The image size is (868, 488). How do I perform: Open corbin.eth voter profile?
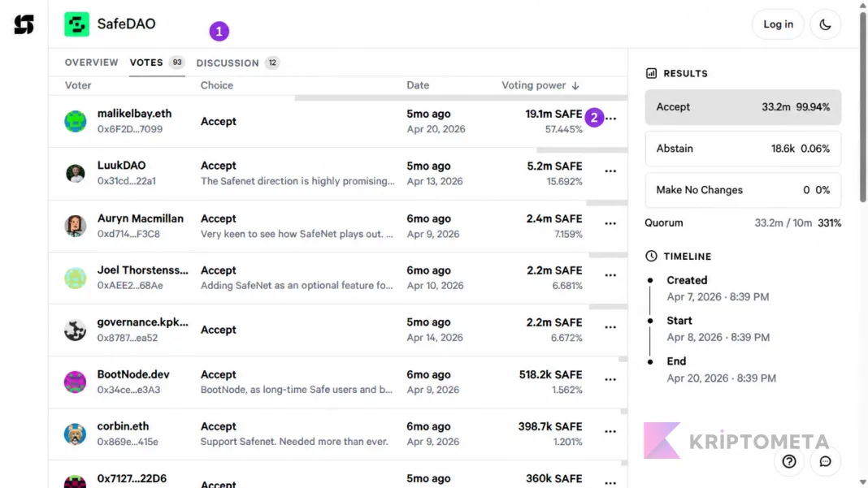(123, 426)
